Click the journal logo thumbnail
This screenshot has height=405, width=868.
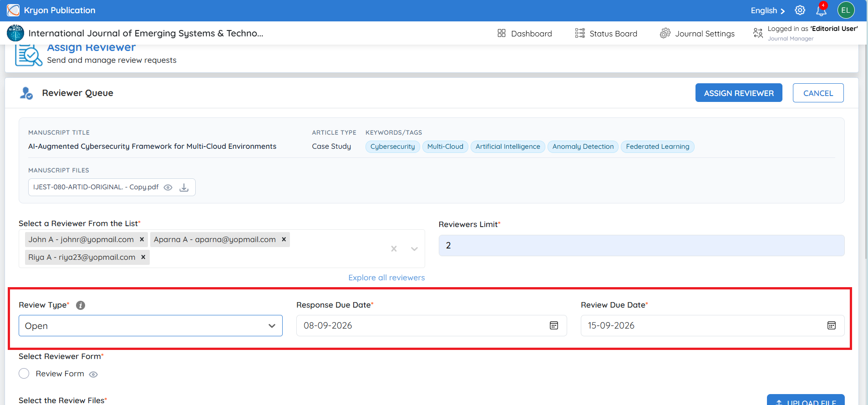coord(15,33)
